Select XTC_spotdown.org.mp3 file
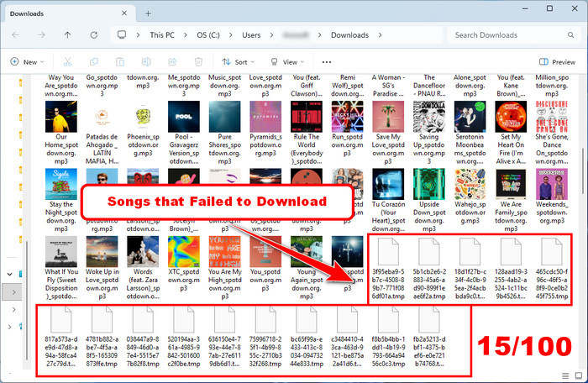The width and height of the screenshot is (588, 383). 184,265
